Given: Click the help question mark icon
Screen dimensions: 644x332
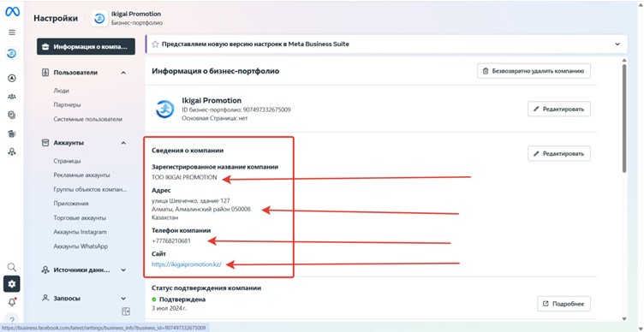Looking at the screenshot, I should (x=12, y=320).
